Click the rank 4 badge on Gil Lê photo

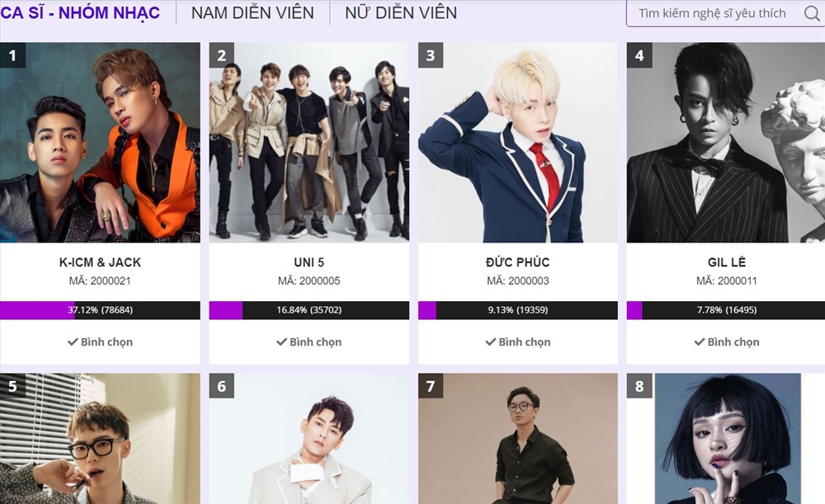coord(639,55)
